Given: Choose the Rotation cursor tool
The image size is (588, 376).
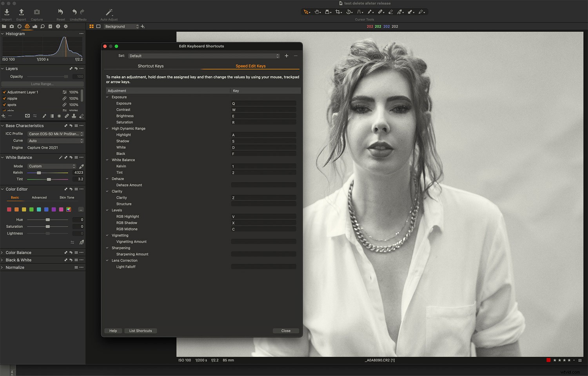Looking at the screenshot, I should click(349, 12).
